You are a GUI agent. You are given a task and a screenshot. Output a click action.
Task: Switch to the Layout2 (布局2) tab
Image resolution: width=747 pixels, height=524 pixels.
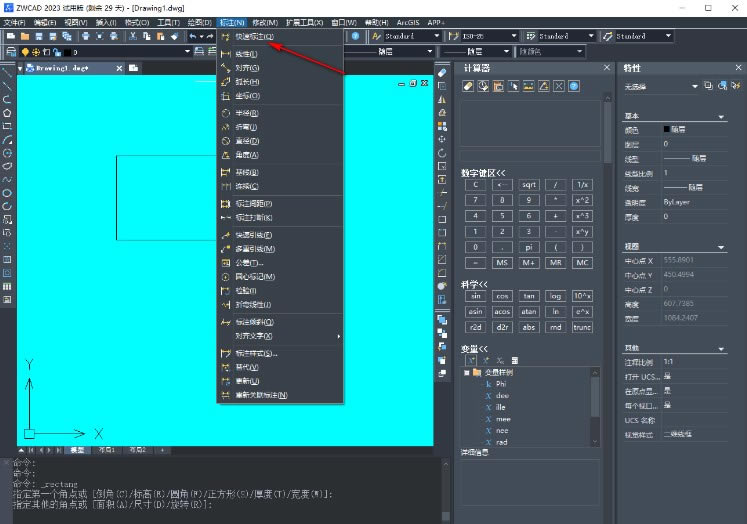[137, 450]
